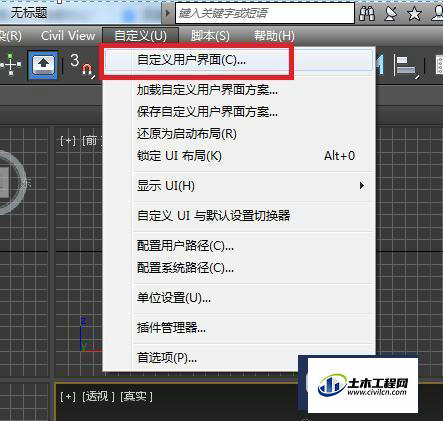The width and height of the screenshot is (443, 421).
Task: Click the star favorites icon
Action: [x=414, y=14]
